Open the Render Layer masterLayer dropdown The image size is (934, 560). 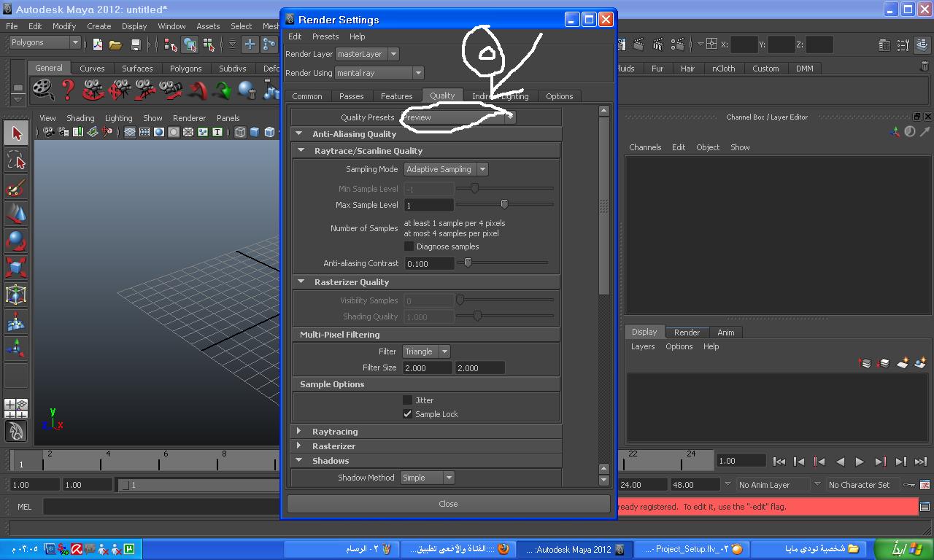click(367, 54)
